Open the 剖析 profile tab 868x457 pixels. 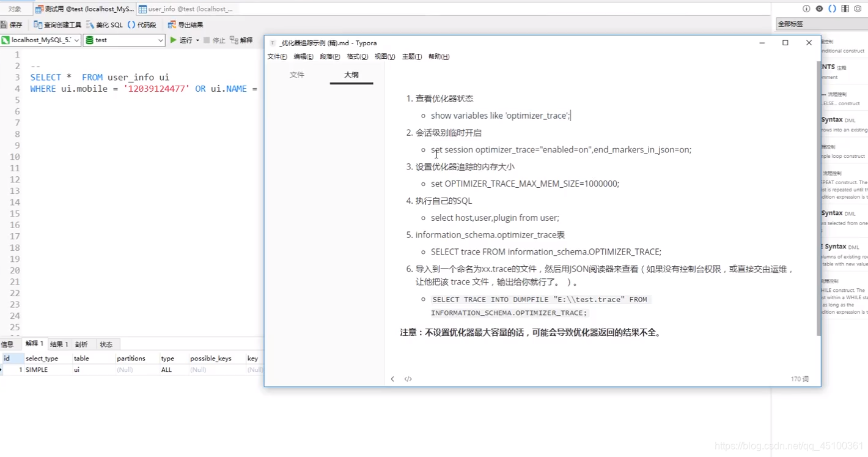(x=81, y=344)
